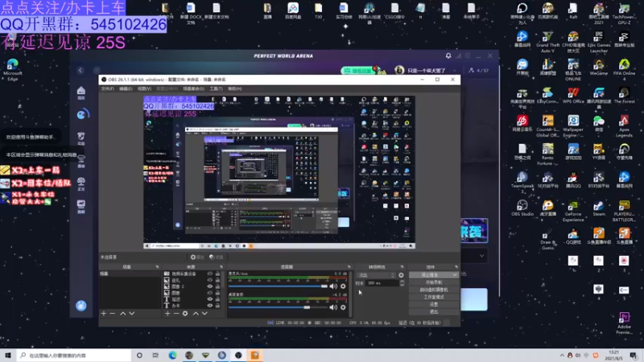
Task: Mute the desktop audio speaker icon
Action: [333, 307]
